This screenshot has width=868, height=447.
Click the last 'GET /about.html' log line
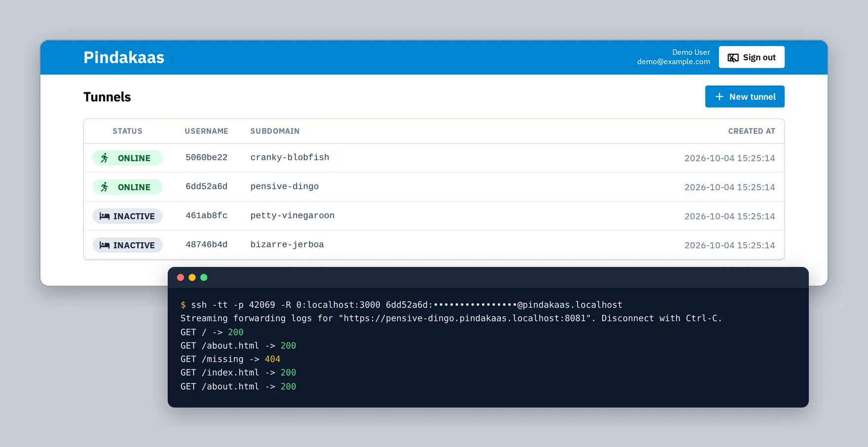[238, 386]
